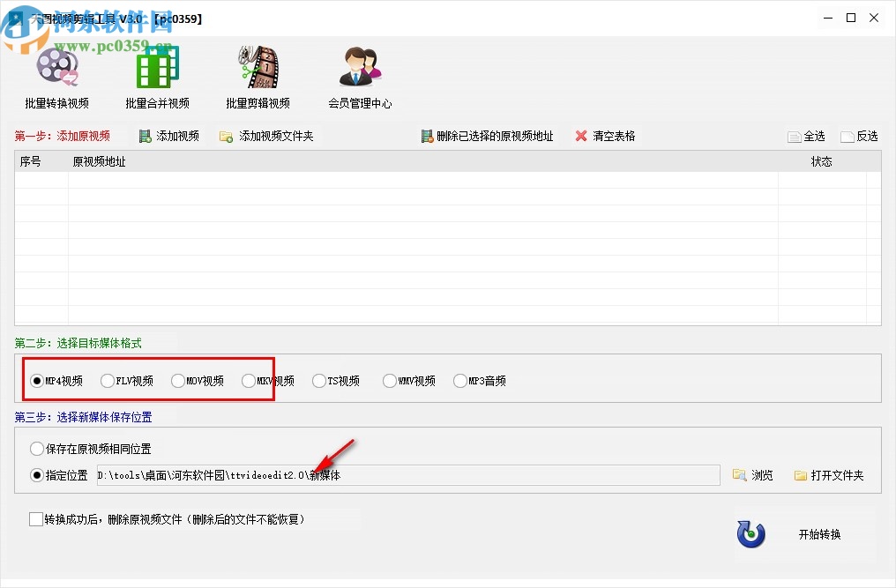Close the video editing tool window

pyautogui.click(x=874, y=19)
